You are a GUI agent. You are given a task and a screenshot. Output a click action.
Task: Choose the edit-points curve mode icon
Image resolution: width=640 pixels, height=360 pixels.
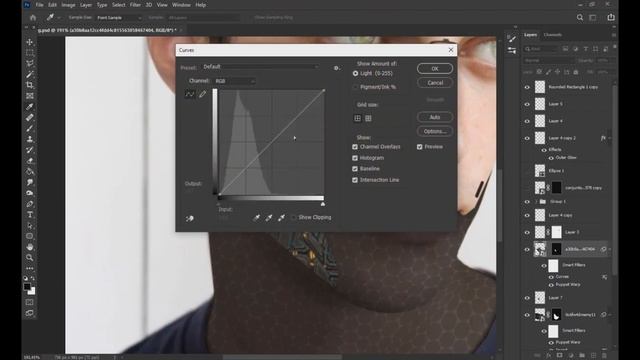pyautogui.click(x=190, y=94)
